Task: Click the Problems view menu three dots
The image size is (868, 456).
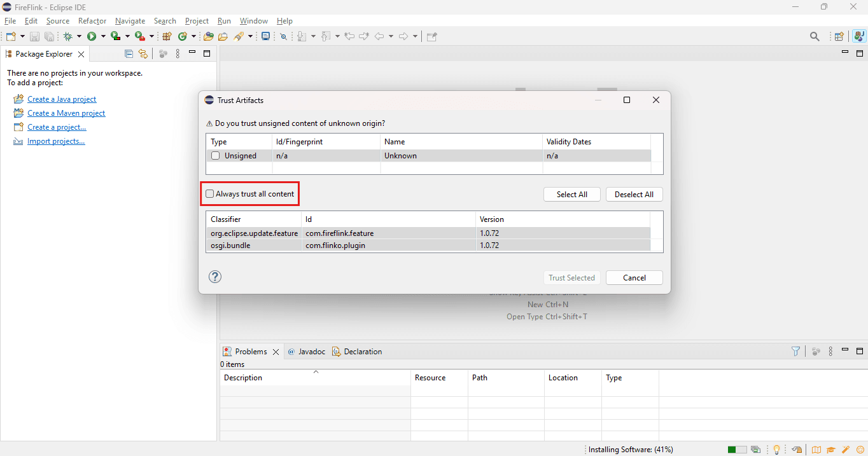Action: point(830,351)
